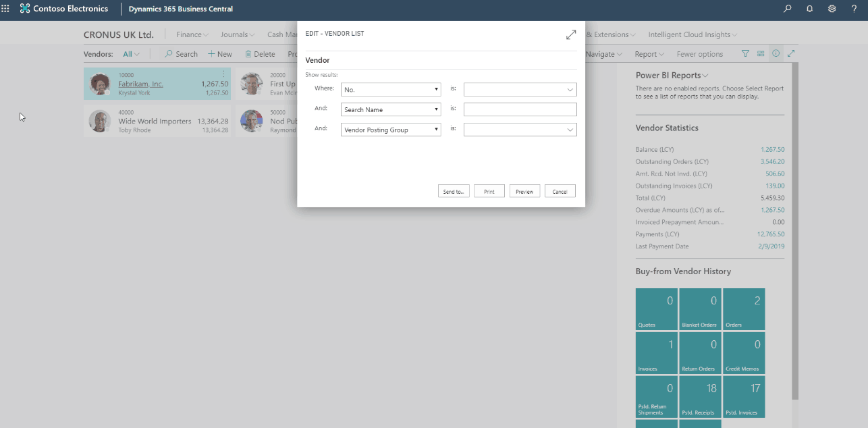Click Balance (LCY) value 1,267.50
868x428 pixels.
pyautogui.click(x=772, y=150)
